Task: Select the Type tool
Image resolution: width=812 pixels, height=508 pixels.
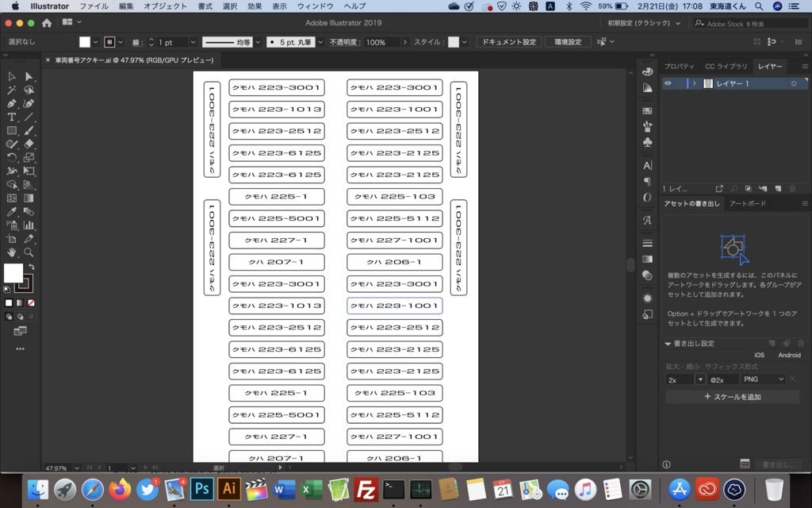Action: (x=11, y=117)
